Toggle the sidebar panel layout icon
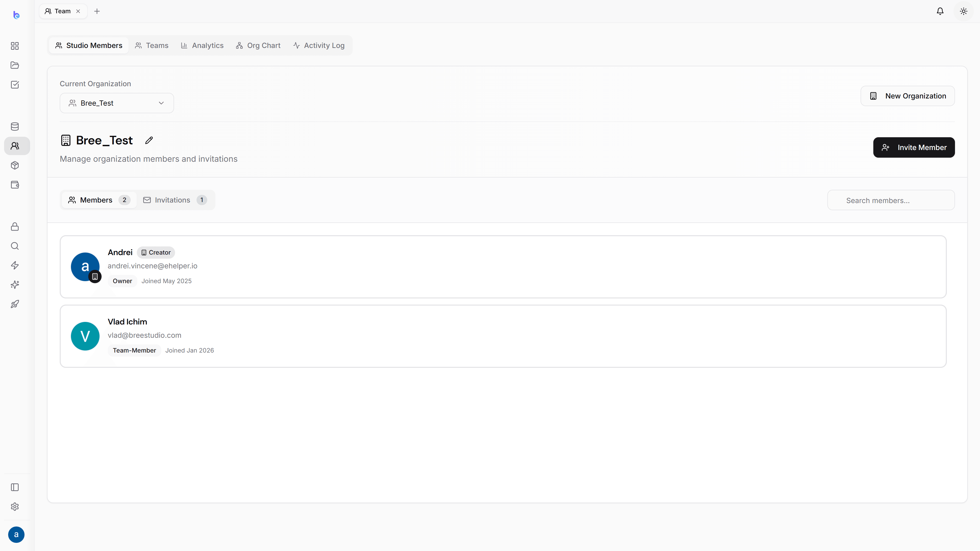This screenshot has width=980, height=551. [15, 487]
